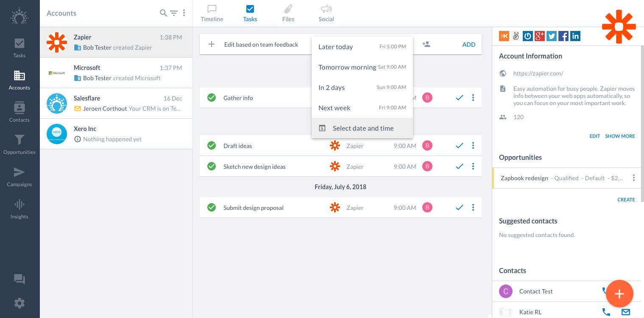The height and width of the screenshot is (318, 644).
Task: Click the assign person icon beside ADD
Action: pos(427,44)
